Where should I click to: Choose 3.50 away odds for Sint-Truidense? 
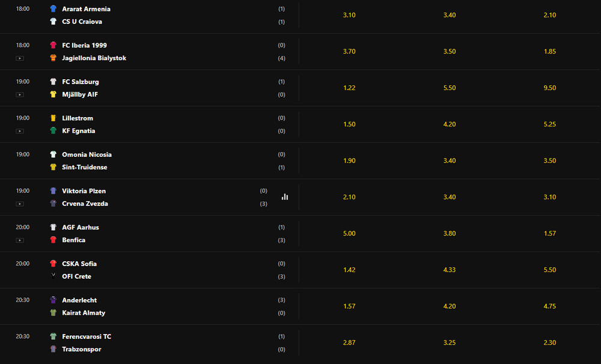point(550,160)
